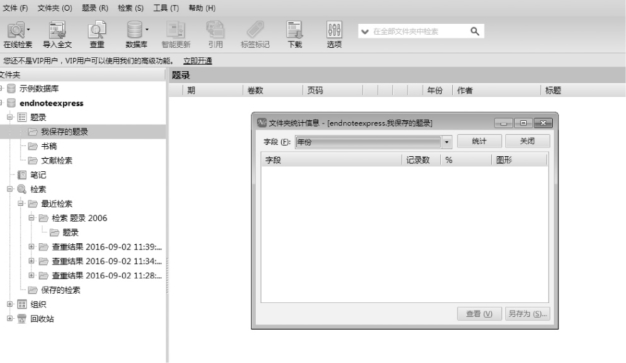Sort by the 作者 column header

(x=496, y=90)
